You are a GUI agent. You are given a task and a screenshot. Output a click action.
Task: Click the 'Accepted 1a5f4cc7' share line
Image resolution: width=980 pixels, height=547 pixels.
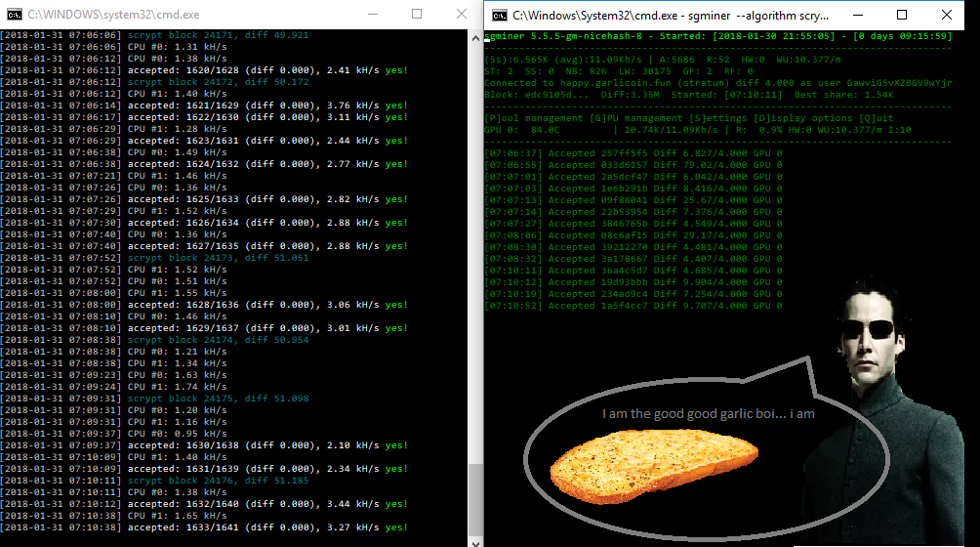633,306
